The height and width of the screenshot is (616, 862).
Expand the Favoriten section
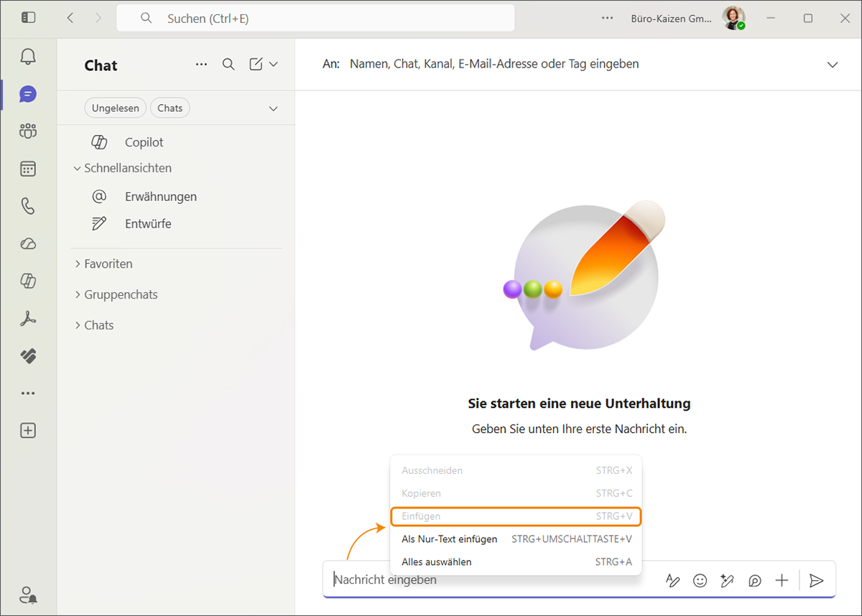[x=108, y=263]
